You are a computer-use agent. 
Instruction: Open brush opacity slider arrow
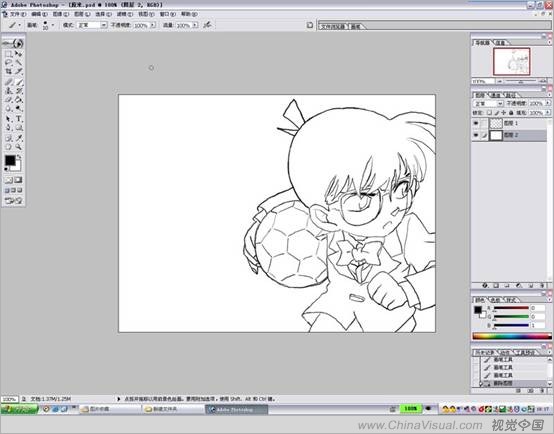pyautogui.click(x=153, y=25)
